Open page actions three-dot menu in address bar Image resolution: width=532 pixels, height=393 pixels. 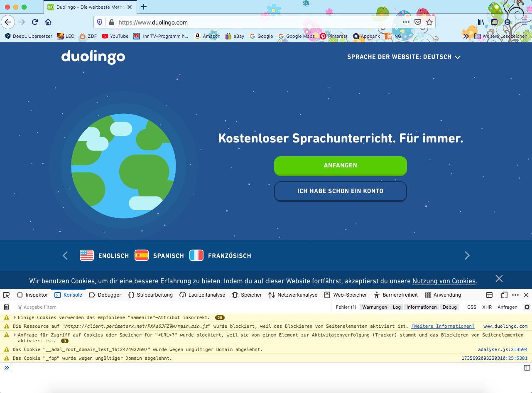coord(406,22)
